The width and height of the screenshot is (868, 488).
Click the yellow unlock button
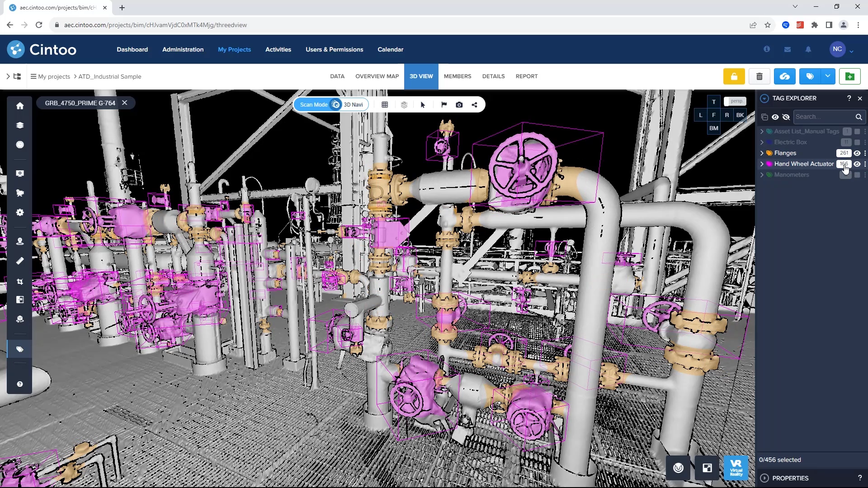[734, 76]
